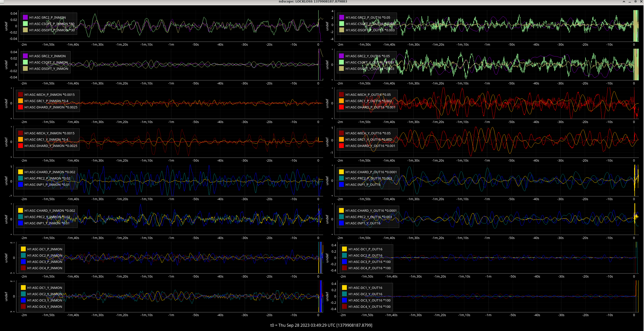This screenshot has width=644, height=331.
Task: Click the green swatch for H1:ASC-CSOFT_P_INMON *30
Action: (25, 24)
